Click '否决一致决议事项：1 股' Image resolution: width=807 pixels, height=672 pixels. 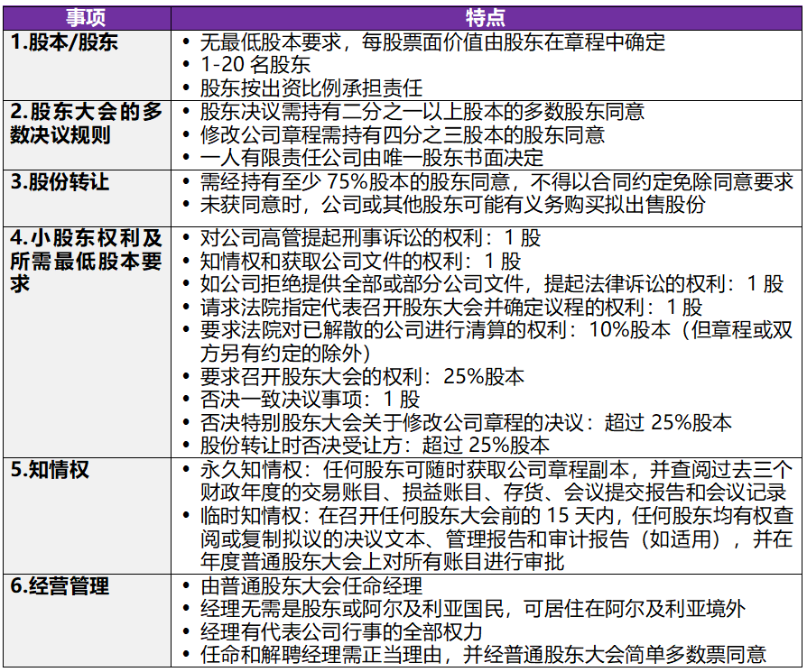[x=310, y=400]
